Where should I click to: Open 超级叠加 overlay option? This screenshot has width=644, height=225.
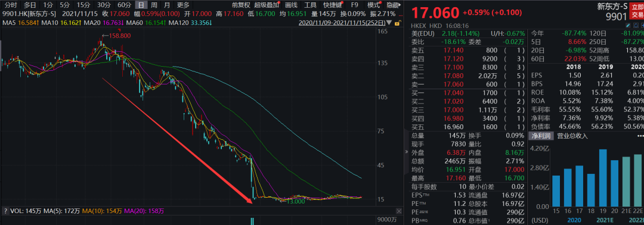[266, 5]
